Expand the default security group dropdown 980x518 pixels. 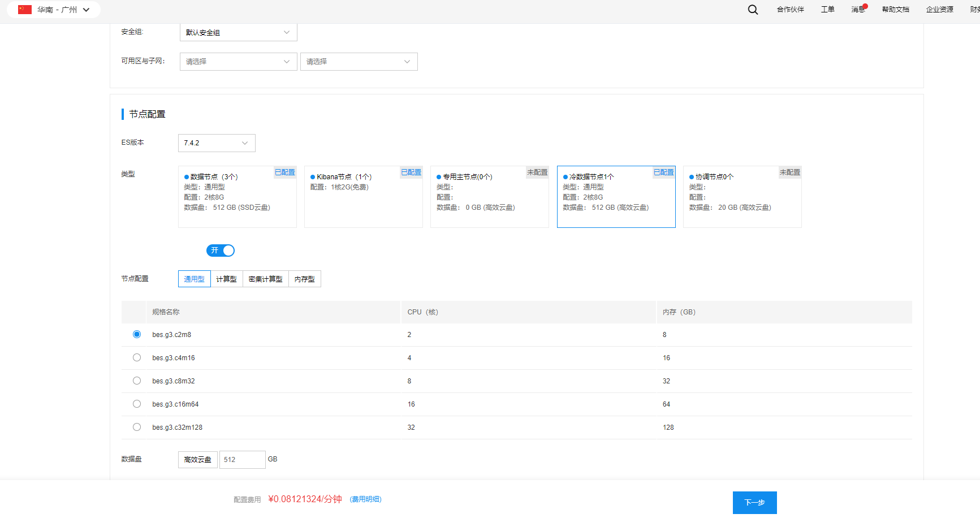tap(238, 32)
